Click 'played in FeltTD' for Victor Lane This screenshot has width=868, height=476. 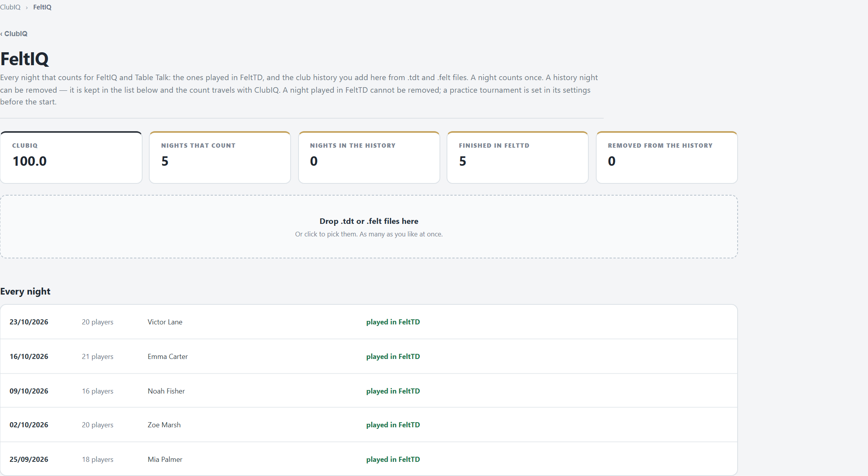(x=393, y=322)
